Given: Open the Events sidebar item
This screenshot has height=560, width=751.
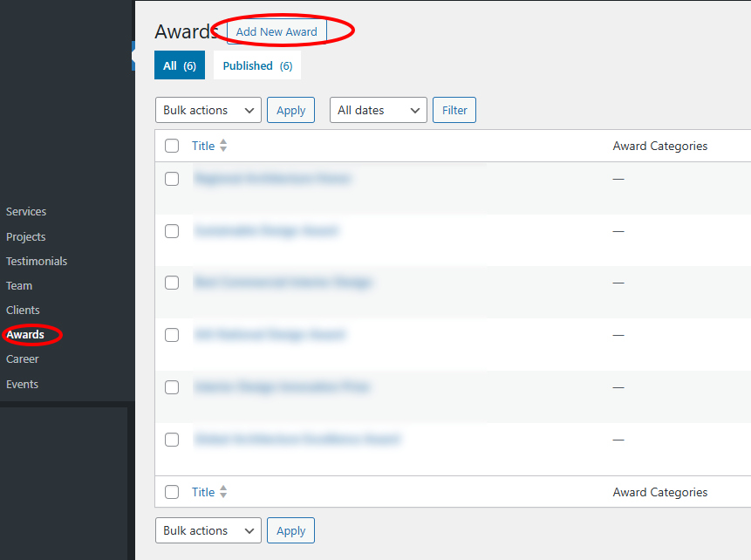Looking at the screenshot, I should click(x=22, y=384).
